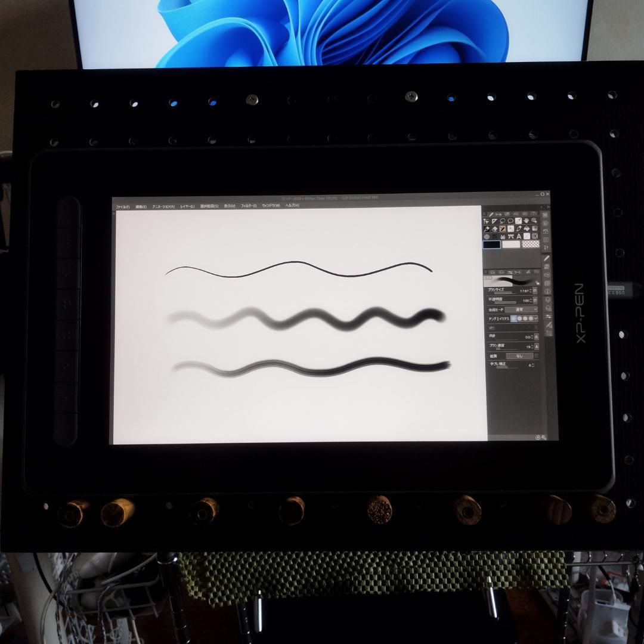644x644 pixels.
Task: Select the first (none) anti-aliasing option
Action: coord(513,319)
